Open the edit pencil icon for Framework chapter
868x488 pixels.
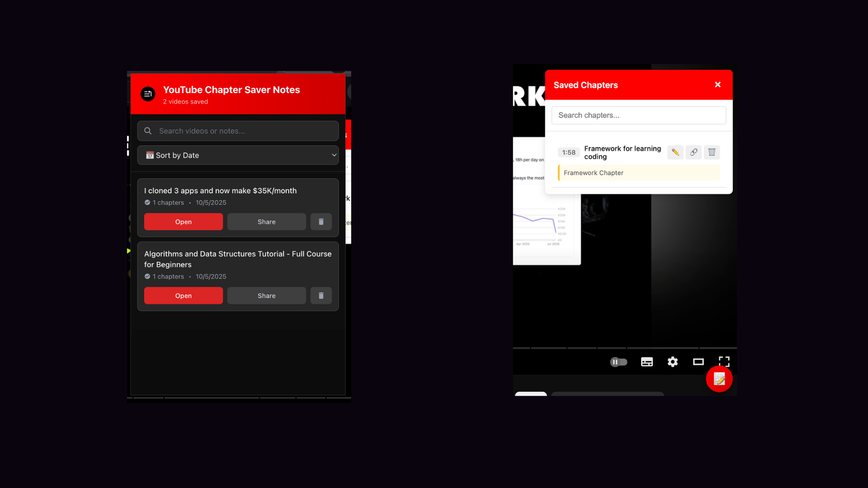click(675, 152)
